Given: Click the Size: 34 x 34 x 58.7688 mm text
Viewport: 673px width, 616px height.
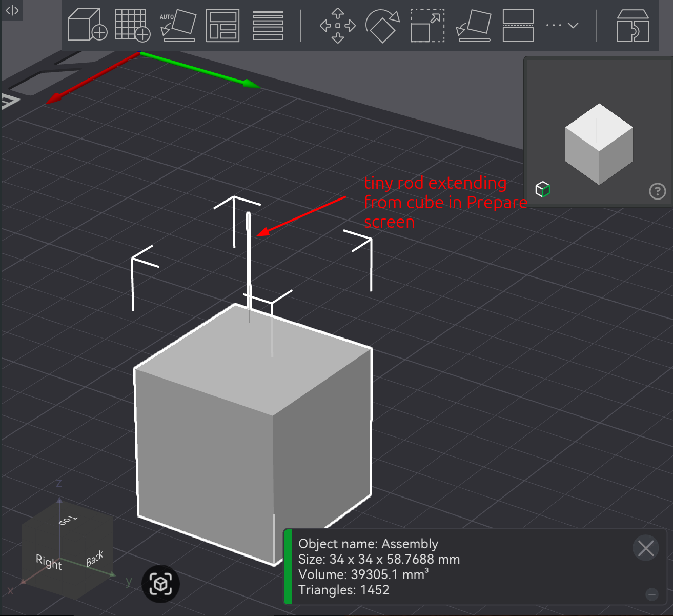Looking at the screenshot, I should pyautogui.click(x=379, y=559).
